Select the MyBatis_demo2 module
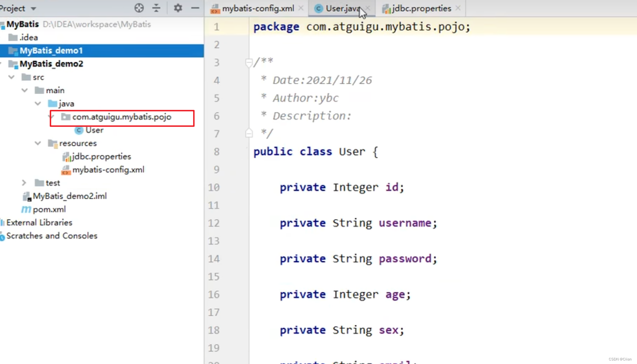This screenshot has height=364, width=637. coord(51,64)
